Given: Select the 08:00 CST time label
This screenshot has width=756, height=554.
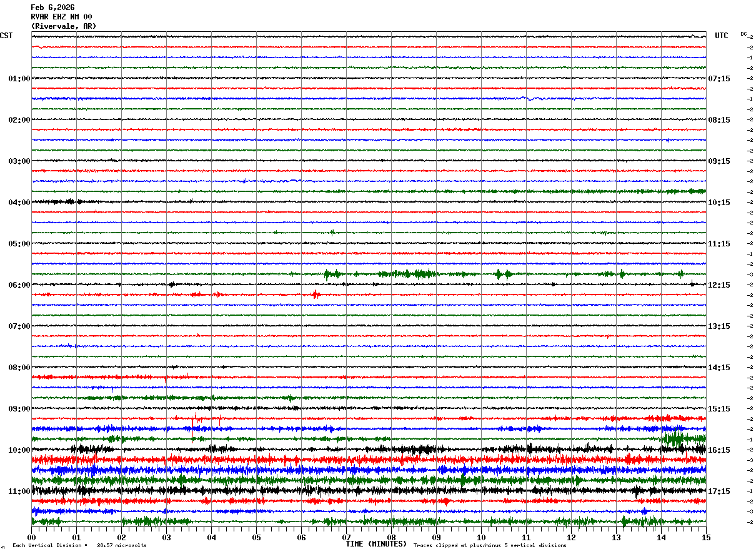Looking at the screenshot, I should (19, 368).
